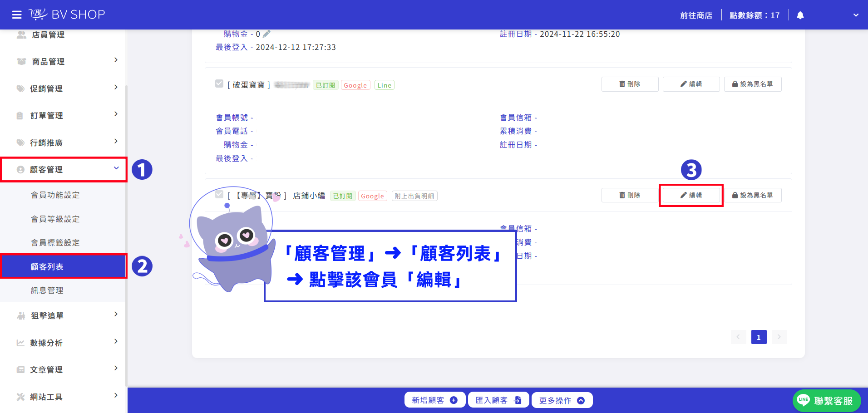
Task: Click 匯入顧客 button
Action: point(498,400)
